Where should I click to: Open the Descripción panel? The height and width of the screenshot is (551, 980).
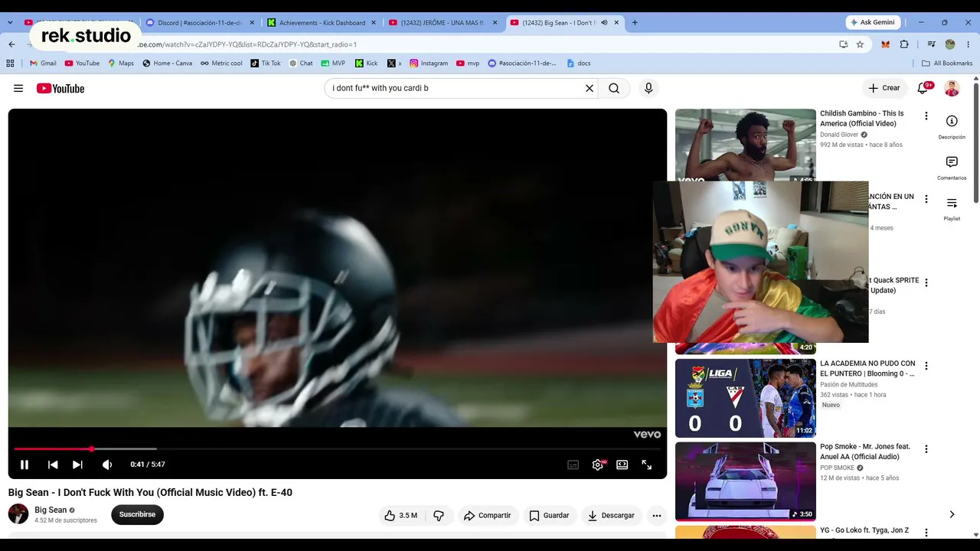[x=952, y=126]
